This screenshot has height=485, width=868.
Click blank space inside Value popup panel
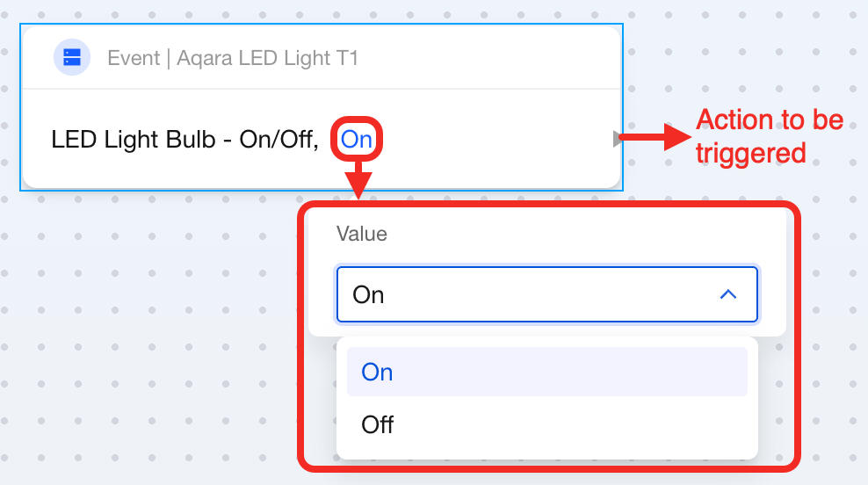[571, 234]
